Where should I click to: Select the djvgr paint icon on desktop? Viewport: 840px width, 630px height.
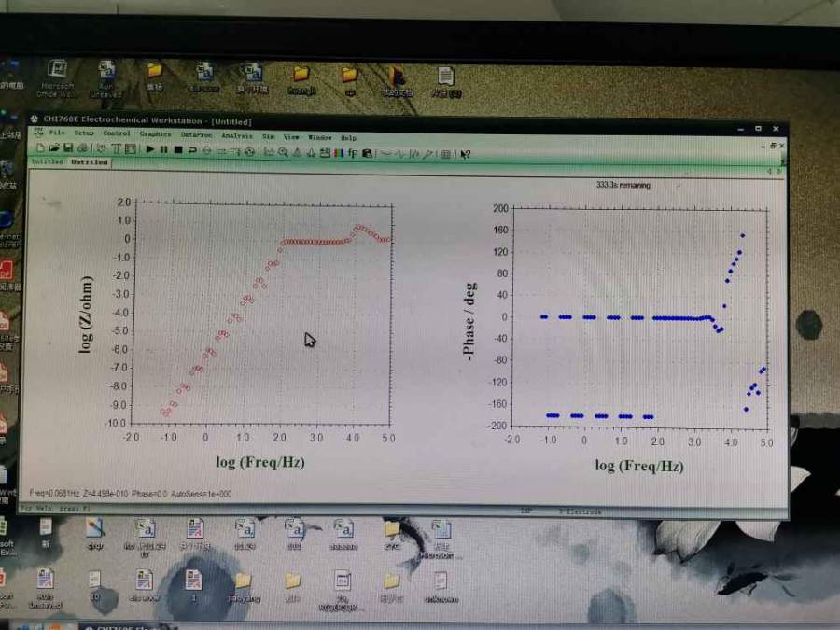pos(95,534)
